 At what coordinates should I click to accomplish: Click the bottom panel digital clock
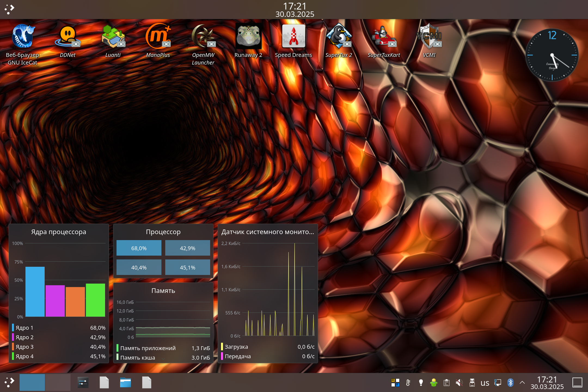(x=547, y=382)
